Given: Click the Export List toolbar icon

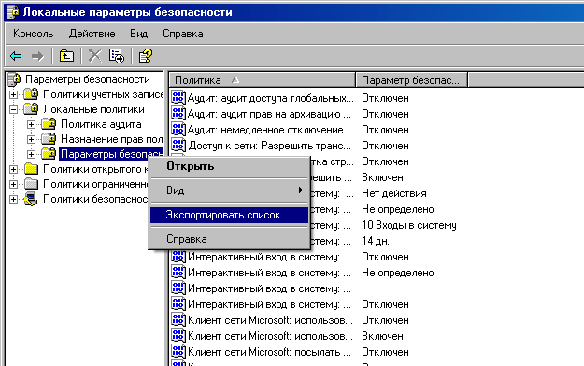Looking at the screenshot, I should (116, 56).
